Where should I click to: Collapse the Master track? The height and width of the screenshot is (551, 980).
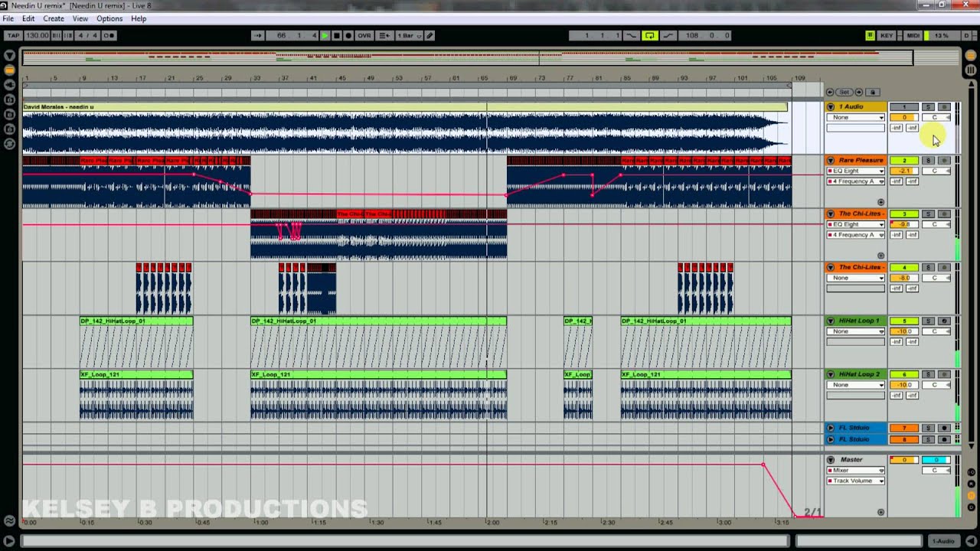click(x=831, y=460)
